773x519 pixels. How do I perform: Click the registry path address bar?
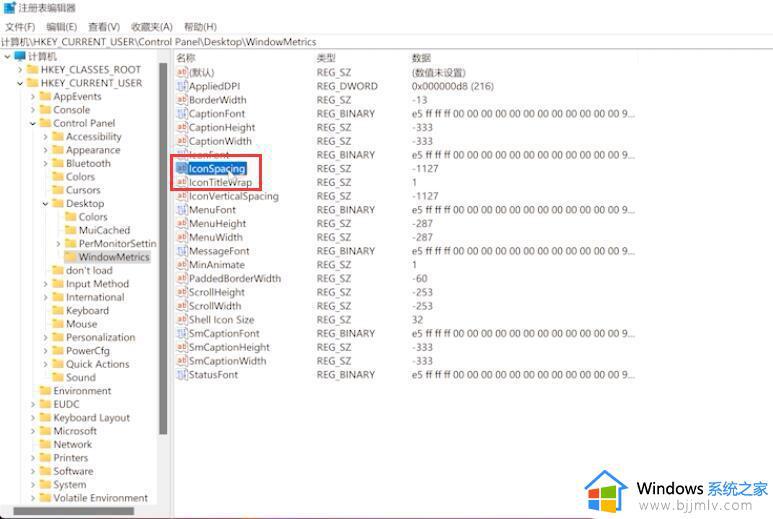click(386, 42)
